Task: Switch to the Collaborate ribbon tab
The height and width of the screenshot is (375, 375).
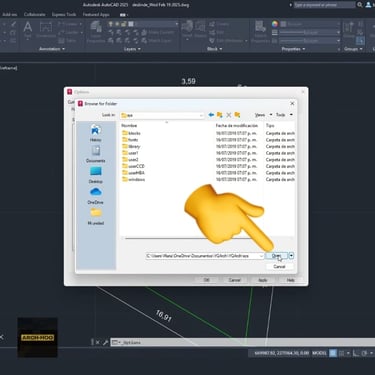Action: point(35,15)
